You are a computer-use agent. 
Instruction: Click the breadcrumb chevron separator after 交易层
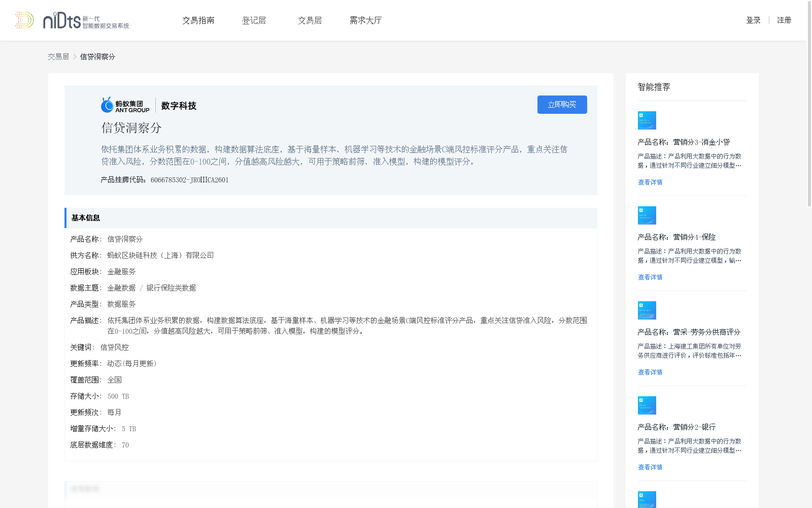click(75, 57)
